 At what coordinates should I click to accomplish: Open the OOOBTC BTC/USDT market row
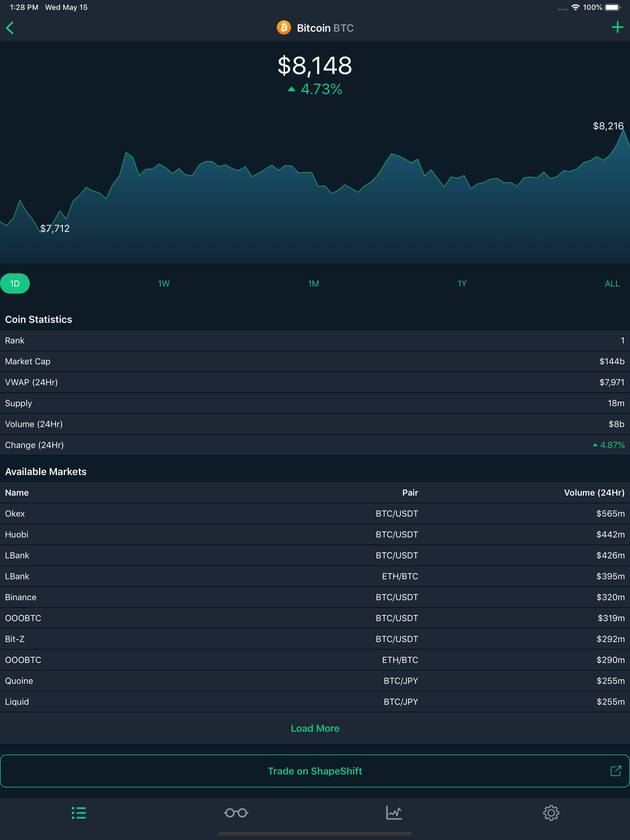pos(315,618)
